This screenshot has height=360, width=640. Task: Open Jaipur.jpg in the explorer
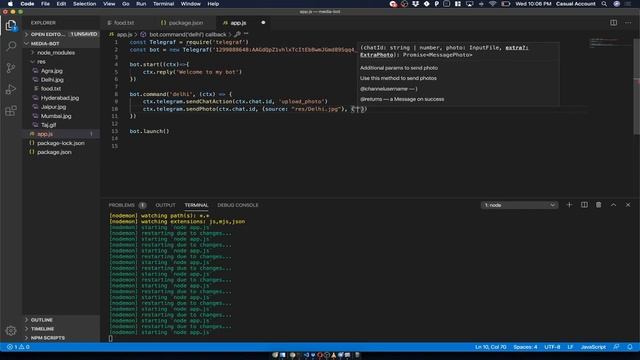point(53,107)
